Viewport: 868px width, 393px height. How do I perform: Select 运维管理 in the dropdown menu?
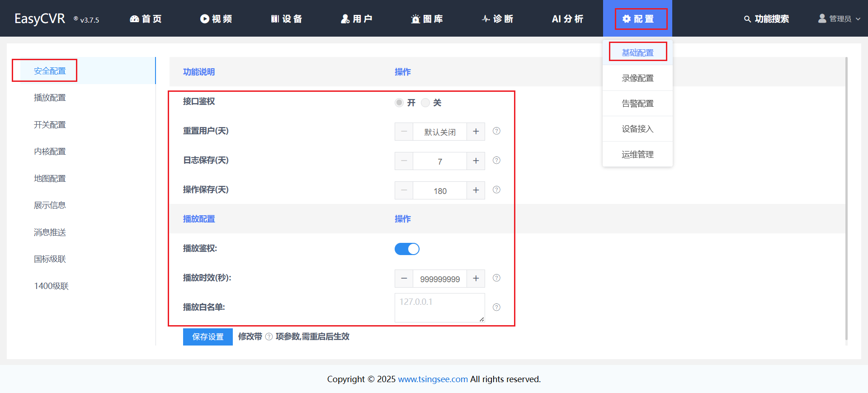pos(637,154)
